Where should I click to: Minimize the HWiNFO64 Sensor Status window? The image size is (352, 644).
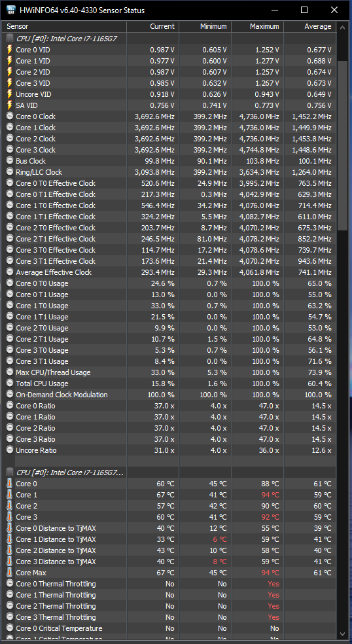274,10
